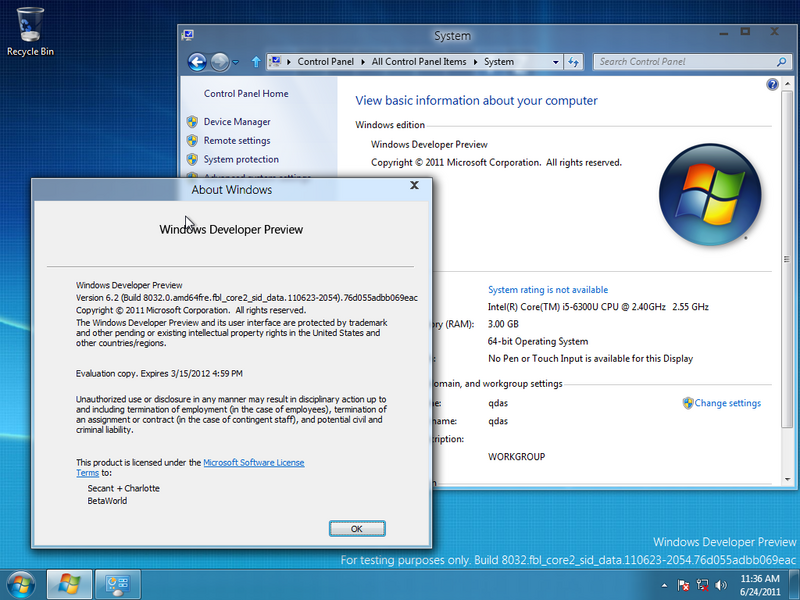The width and height of the screenshot is (800, 600).
Task: Open Remote settings link
Action: [x=237, y=140]
